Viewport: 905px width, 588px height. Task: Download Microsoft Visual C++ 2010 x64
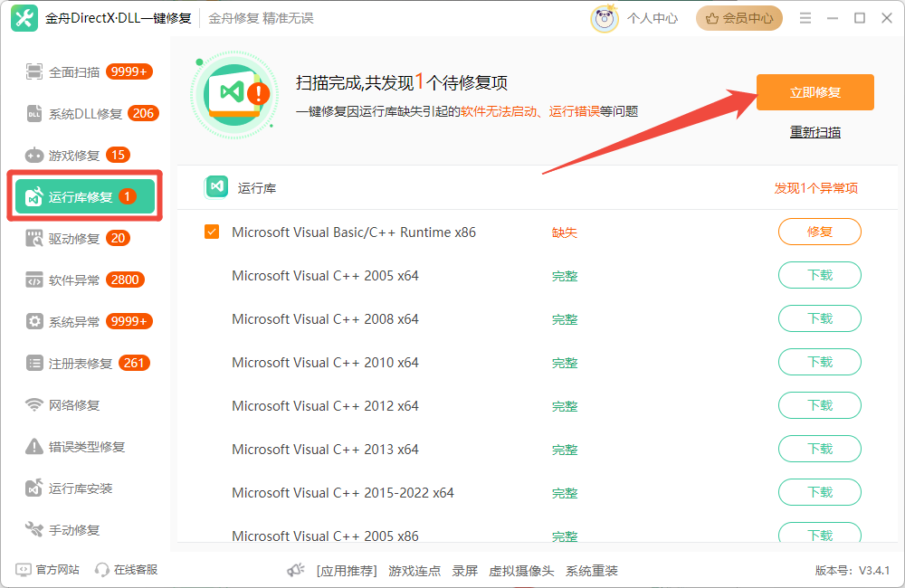[x=820, y=362]
